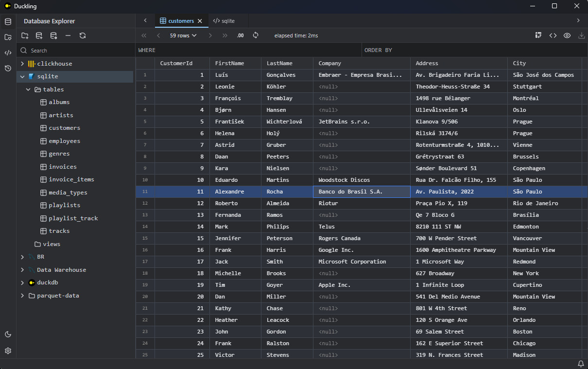Toggle the .00 decimal format

pos(240,35)
